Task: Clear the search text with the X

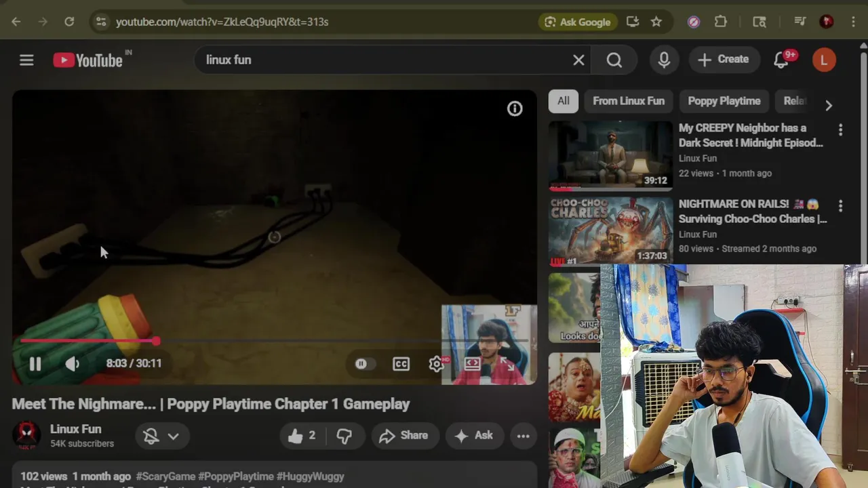Action: (x=578, y=60)
